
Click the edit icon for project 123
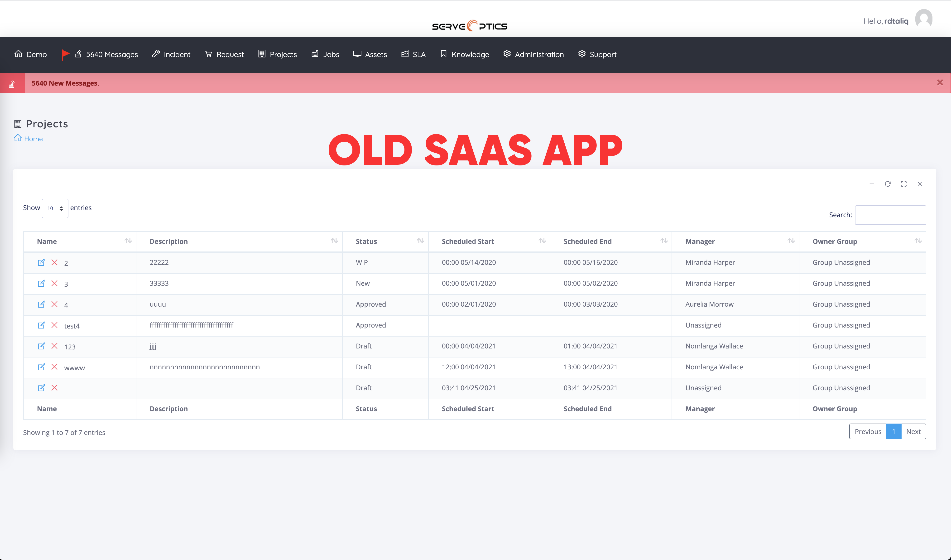coord(42,346)
